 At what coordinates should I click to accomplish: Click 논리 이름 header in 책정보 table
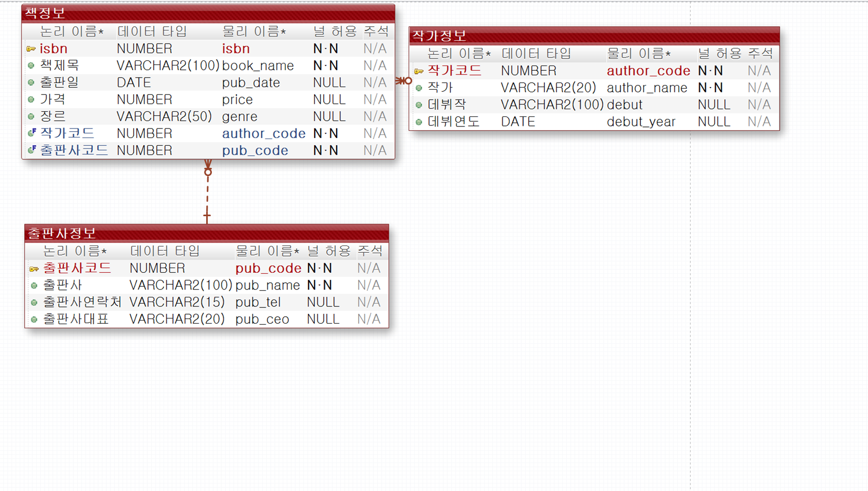(x=72, y=31)
